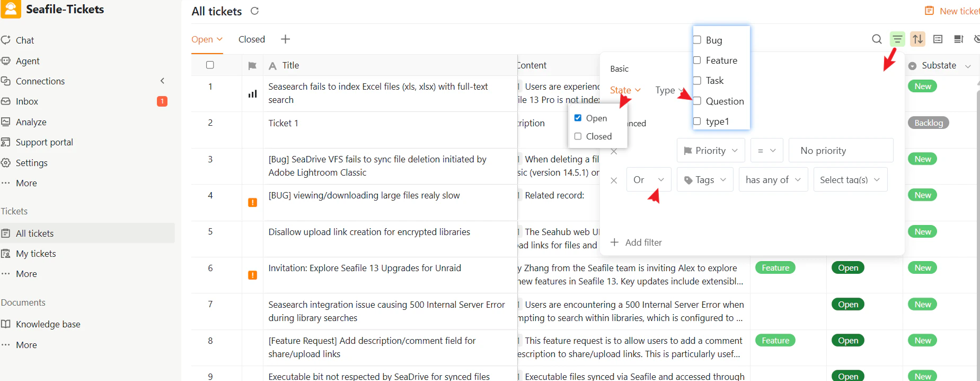The height and width of the screenshot is (381, 980).
Task: Click the refresh icon beside All tickets
Action: (254, 11)
